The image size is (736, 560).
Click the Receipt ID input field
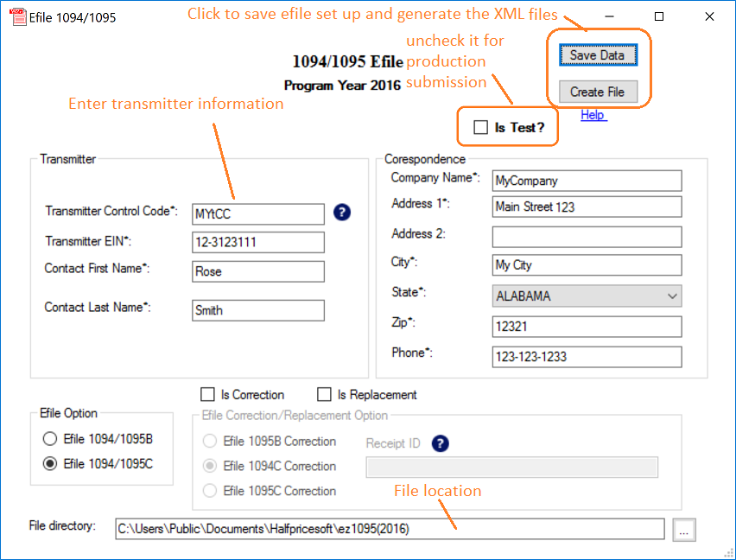point(511,468)
